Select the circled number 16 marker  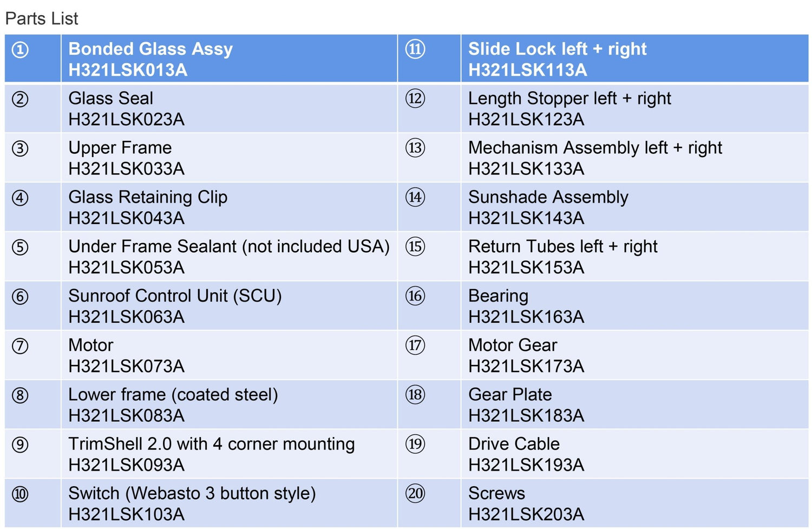point(415,296)
